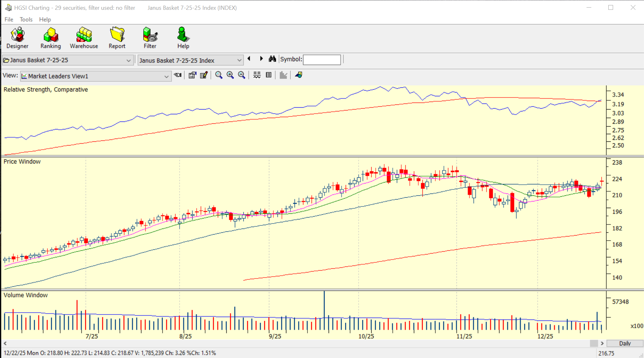Viewport: 644px width, 358px height.
Task: Open the Tools menu
Action: click(26, 20)
